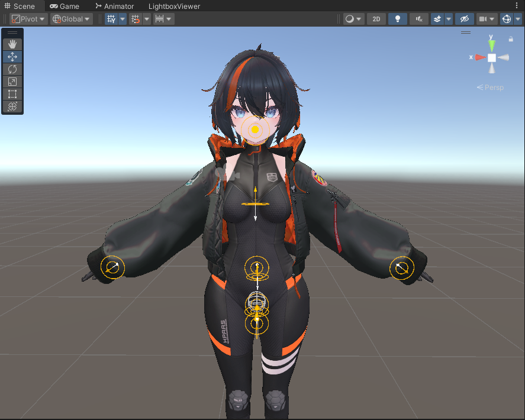Expand the camera settings dropdown arrow
This screenshot has width=525, height=420.
[492, 19]
